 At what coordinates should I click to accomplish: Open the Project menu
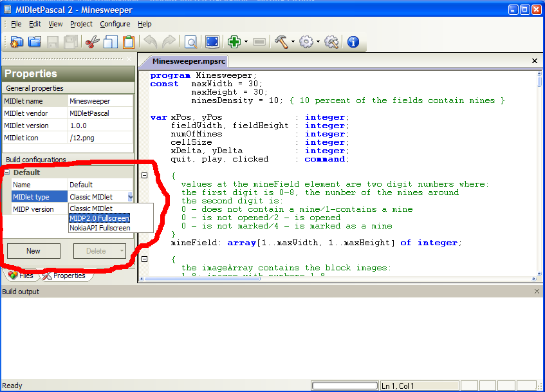pos(81,24)
